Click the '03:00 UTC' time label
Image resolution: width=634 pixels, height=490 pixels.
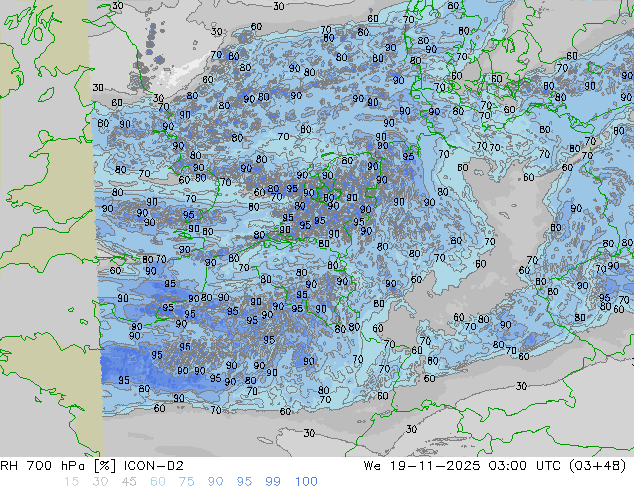point(524,466)
